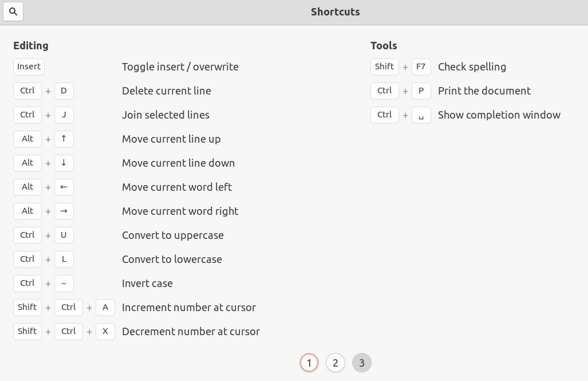Switch to shortcuts page 2
The width and height of the screenshot is (588, 381).
tap(336, 363)
